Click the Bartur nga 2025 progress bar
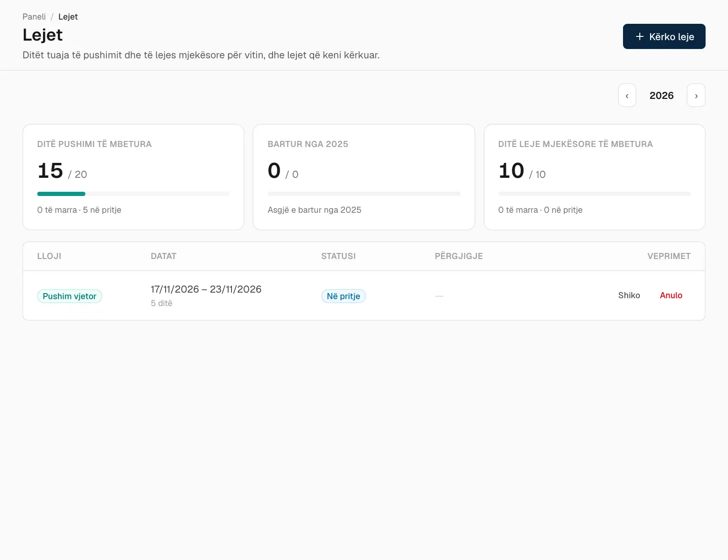This screenshot has height=560, width=728. 364,194
